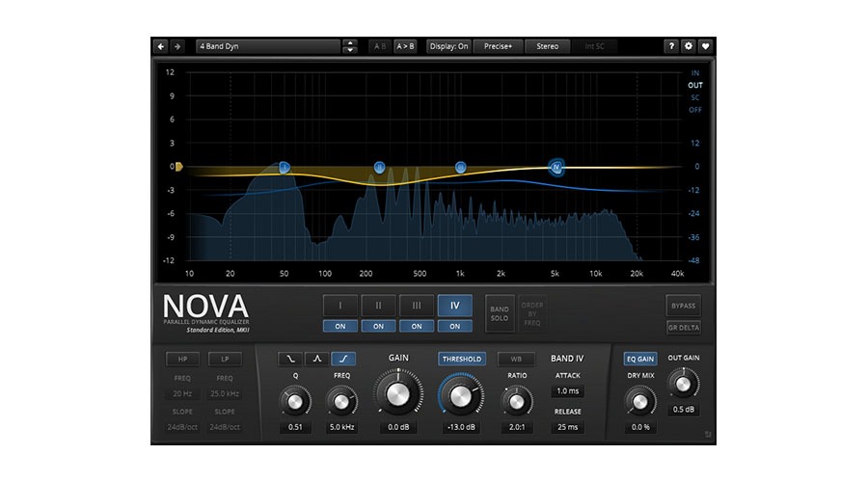Click the heart favorite icon
The height and width of the screenshot is (482, 868).
pos(705,46)
